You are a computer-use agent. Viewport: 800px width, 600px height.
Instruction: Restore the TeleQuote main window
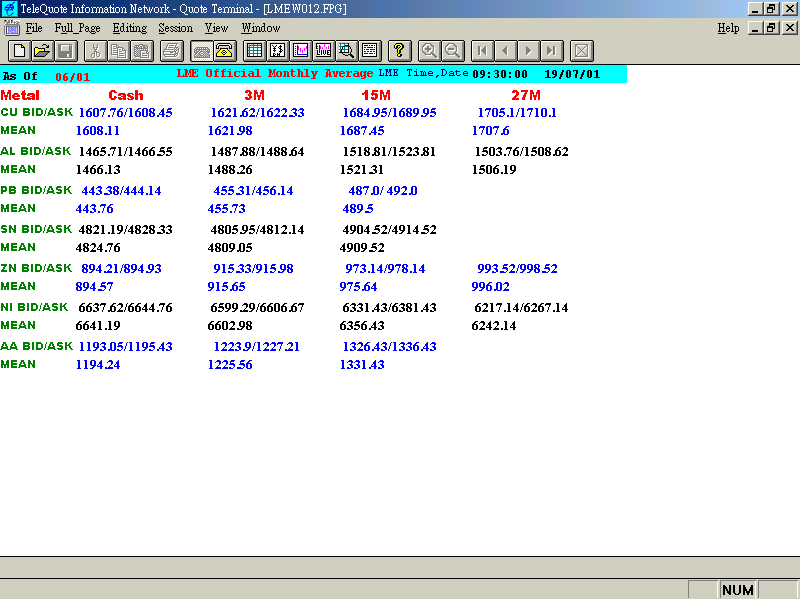(771, 9)
